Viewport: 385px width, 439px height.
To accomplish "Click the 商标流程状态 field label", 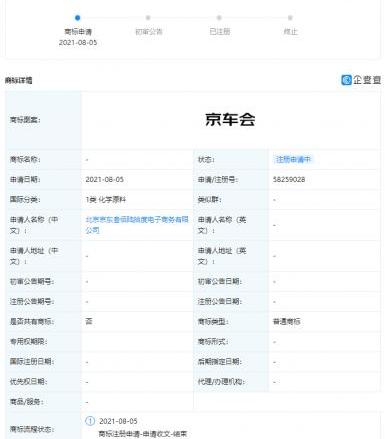I will tap(32, 429).
